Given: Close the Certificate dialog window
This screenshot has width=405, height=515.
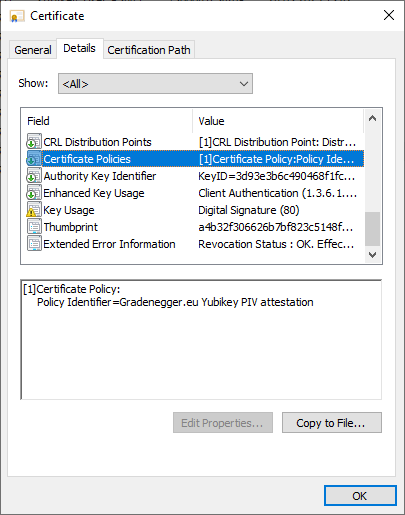Looking at the screenshot, I should [389, 15].
